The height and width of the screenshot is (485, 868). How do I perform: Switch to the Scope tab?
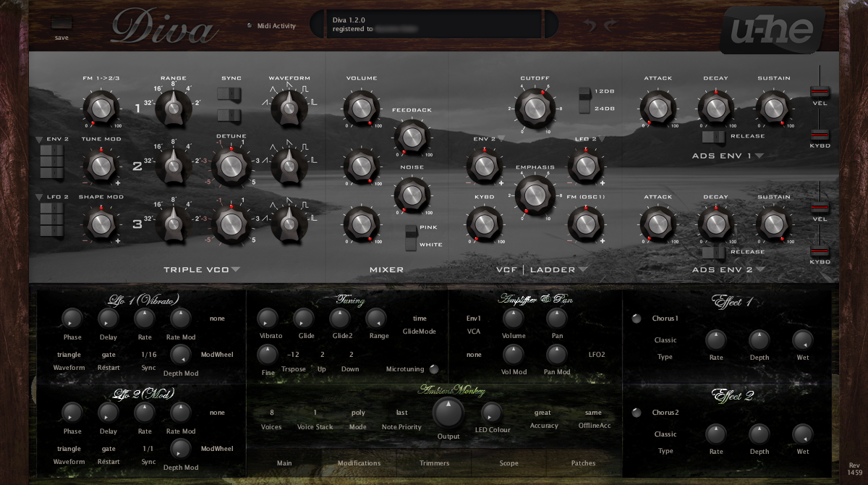coord(509,463)
